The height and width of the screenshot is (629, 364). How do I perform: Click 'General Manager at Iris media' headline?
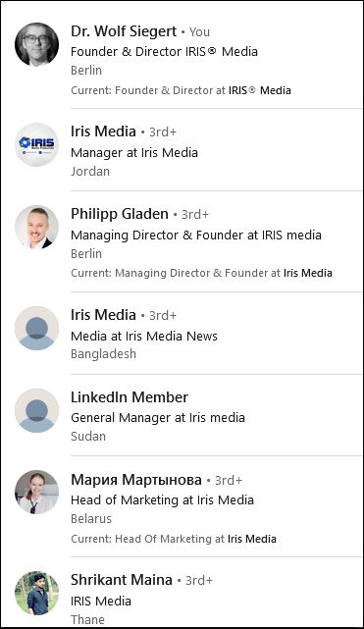158,418
